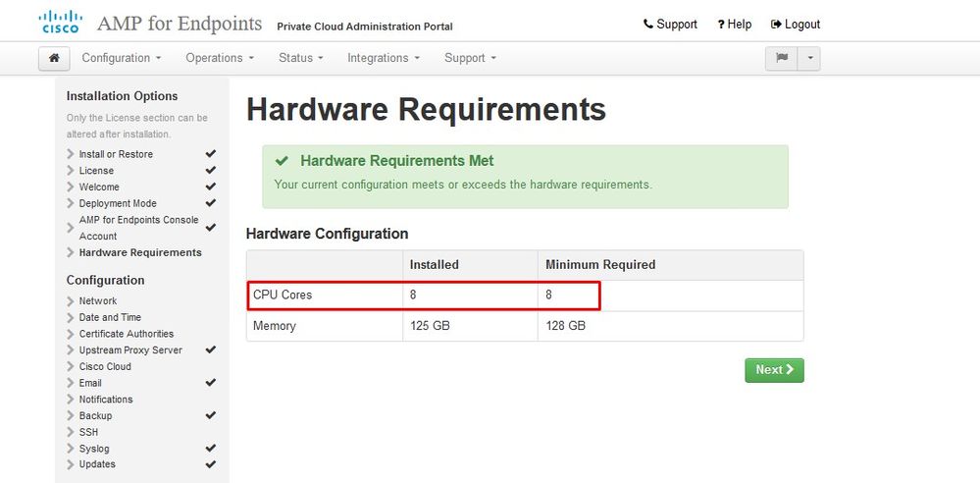
Task: Click the Memory row label
Action: [x=275, y=326]
